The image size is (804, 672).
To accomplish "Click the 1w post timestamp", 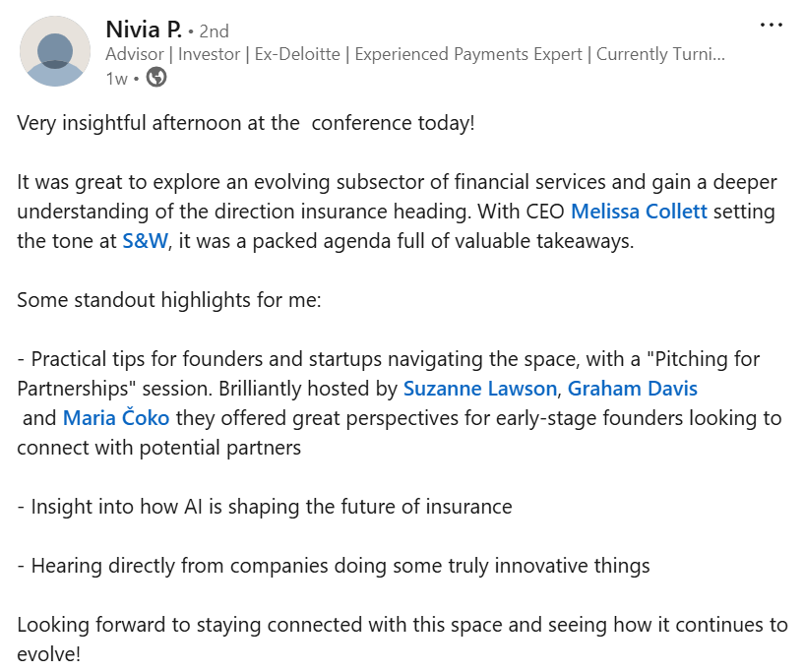I will coord(116,79).
